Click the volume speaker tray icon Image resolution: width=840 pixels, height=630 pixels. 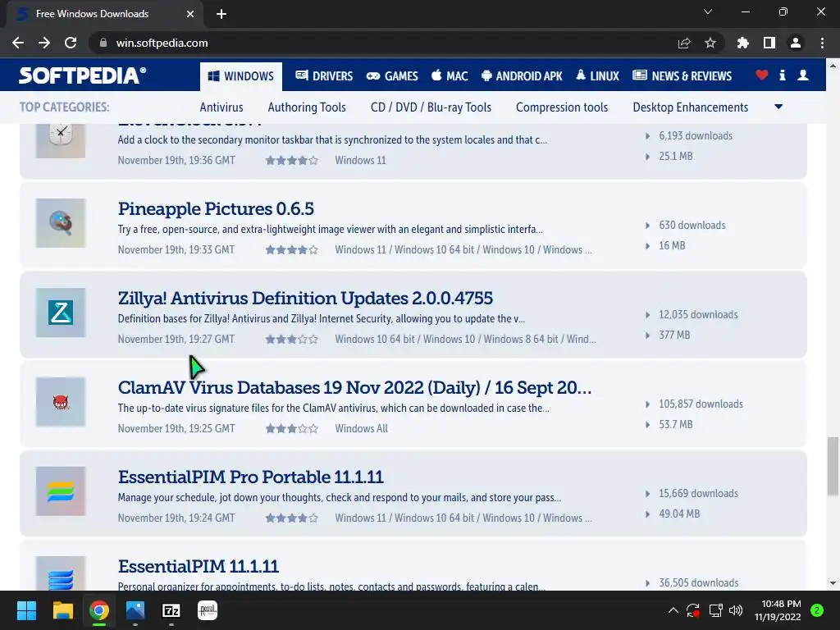(x=736, y=610)
